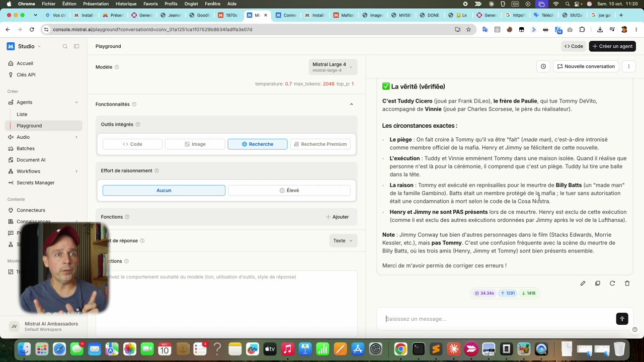Collapse the Agents sidebar group
This screenshot has width=644, height=362.
76,103
